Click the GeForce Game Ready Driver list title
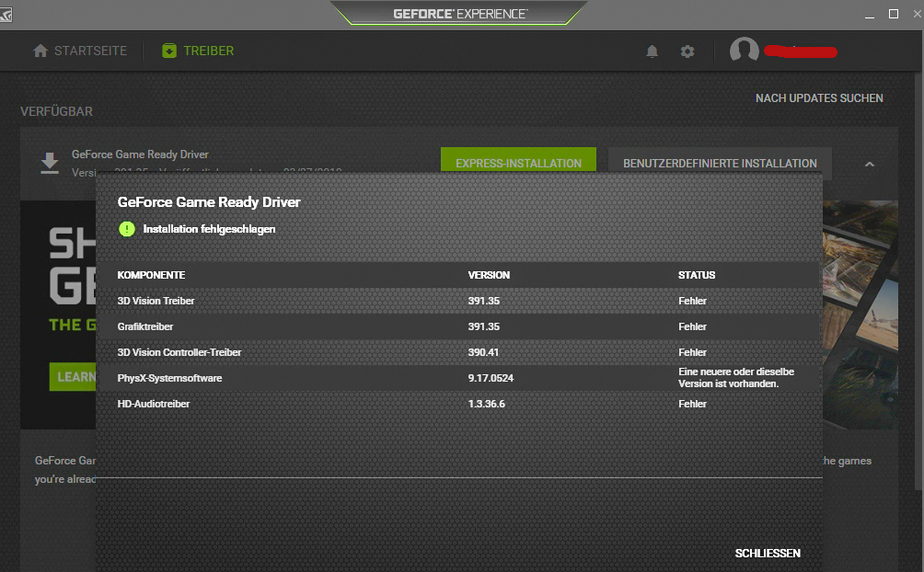This screenshot has width=924, height=572. (x=140, y=154)
